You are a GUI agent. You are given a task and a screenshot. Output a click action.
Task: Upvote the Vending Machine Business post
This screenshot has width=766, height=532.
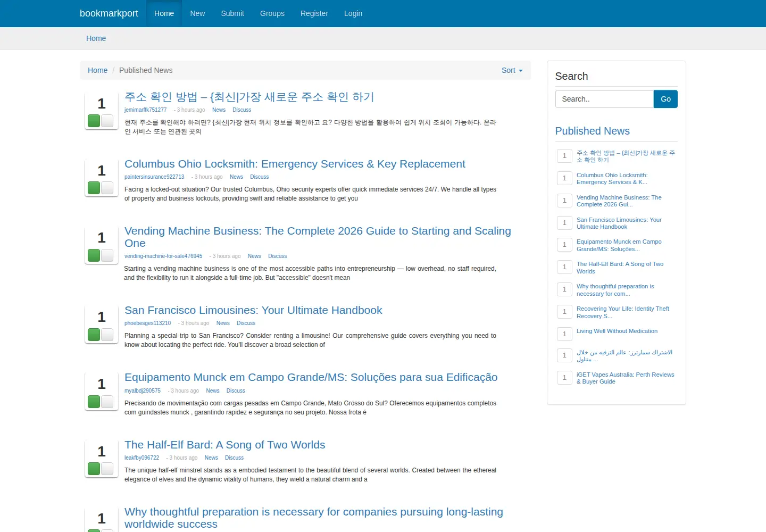click(x=94, y=255)
